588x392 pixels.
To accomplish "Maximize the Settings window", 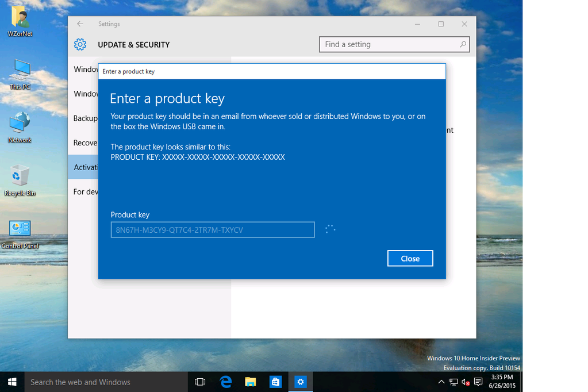I will point(441,24).
